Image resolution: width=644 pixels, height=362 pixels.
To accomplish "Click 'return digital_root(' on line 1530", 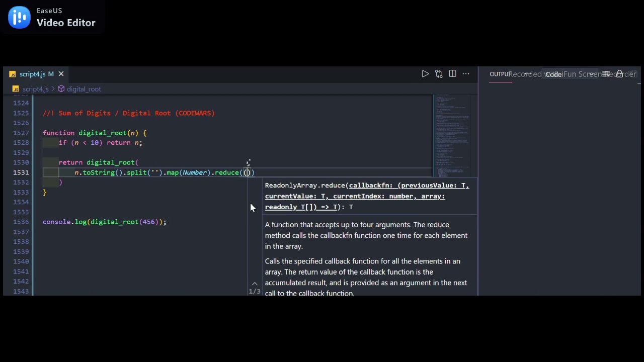I will (x=99, y=162).
